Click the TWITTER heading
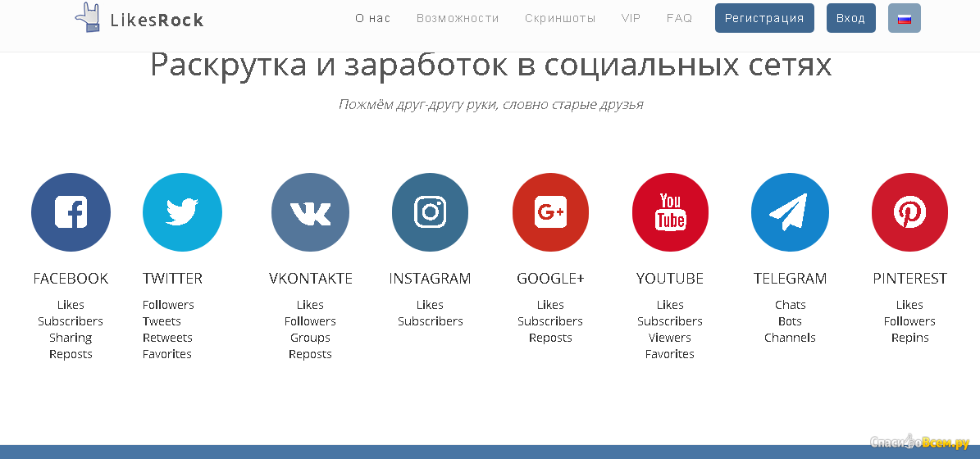 (172, 279)
